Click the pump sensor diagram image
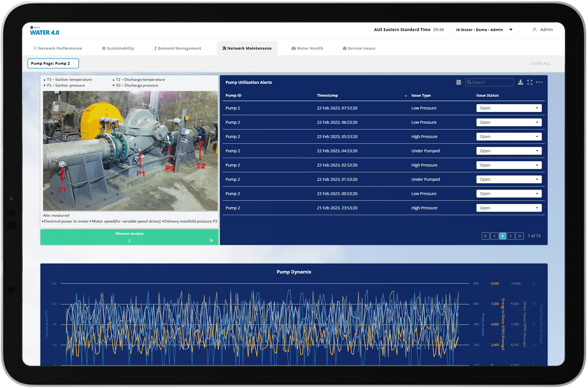The image size is (588, 388). tap(130, 151)
